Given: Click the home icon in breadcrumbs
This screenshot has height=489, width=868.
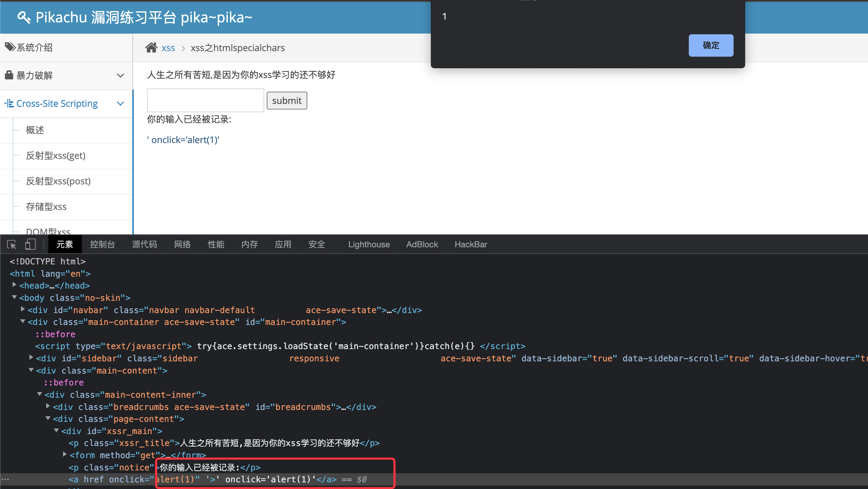Looking at the screenshot, I should click(151, 48).
